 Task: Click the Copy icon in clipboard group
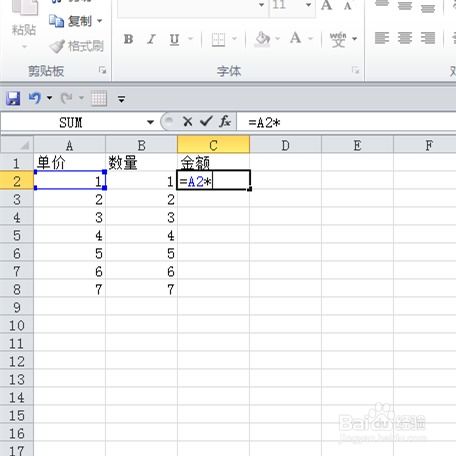[56, 21]
